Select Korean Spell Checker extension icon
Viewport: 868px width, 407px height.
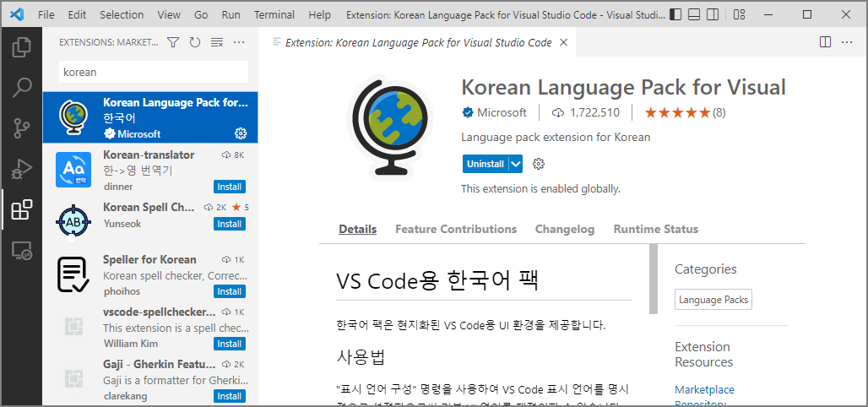[73, 222]
